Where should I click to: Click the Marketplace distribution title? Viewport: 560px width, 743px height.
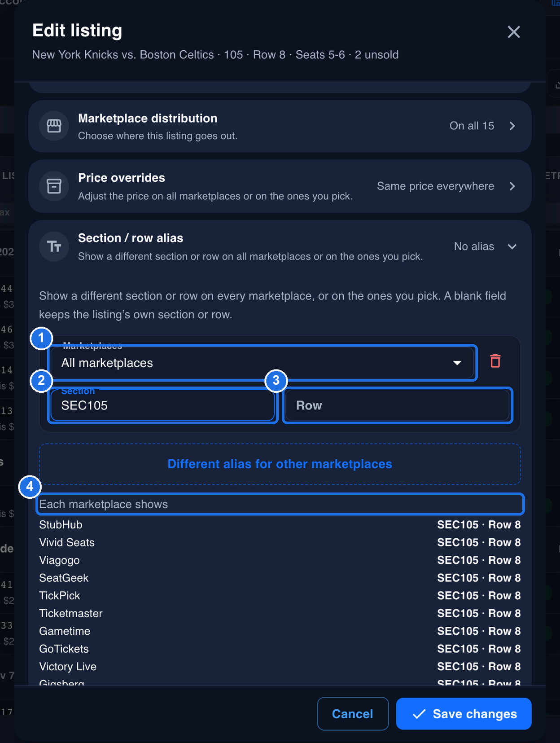pyautogui.click(x=148, y=119)
